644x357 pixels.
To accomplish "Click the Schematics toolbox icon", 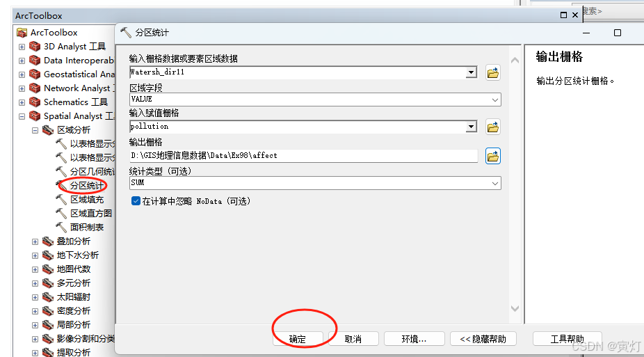I will tap(35, 102).
